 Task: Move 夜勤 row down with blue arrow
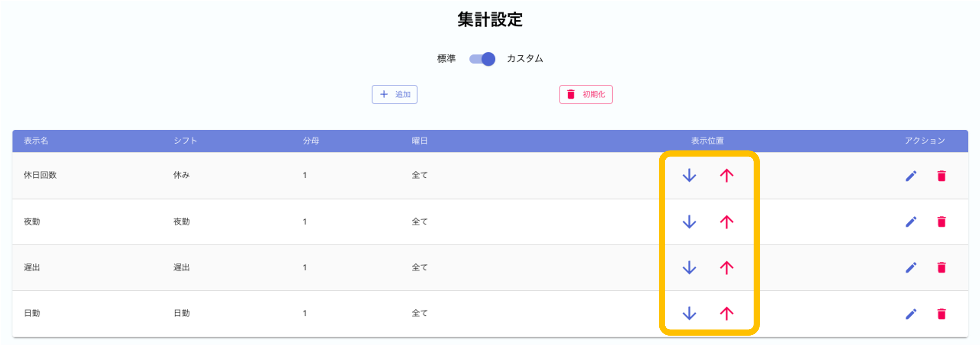pos(689,222)
